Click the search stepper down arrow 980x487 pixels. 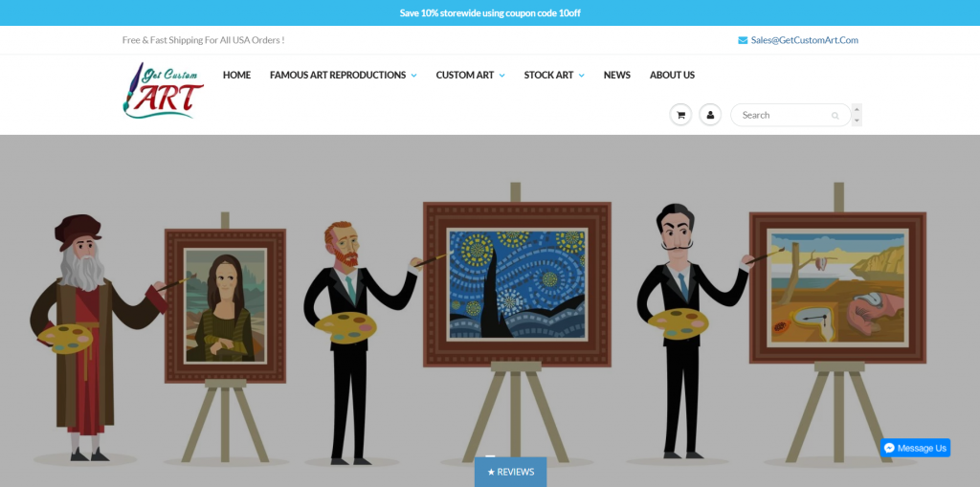[857, 121]
